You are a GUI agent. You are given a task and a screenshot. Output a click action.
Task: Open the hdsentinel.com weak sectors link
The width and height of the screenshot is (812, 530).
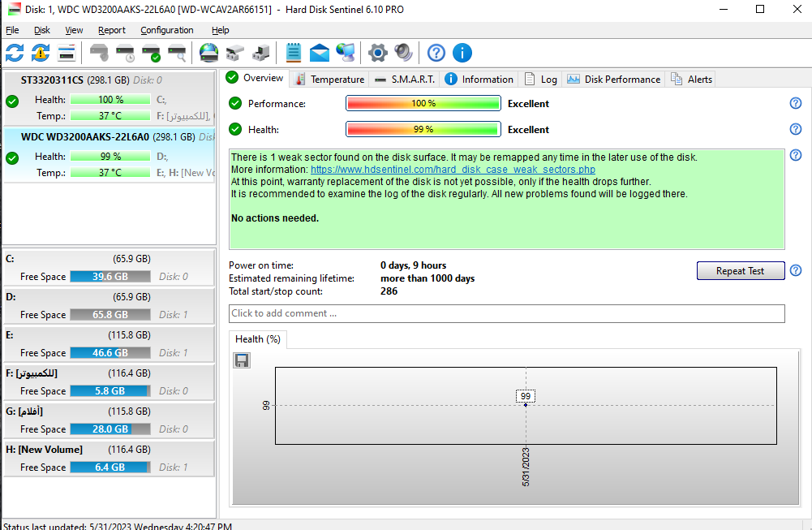453,170
